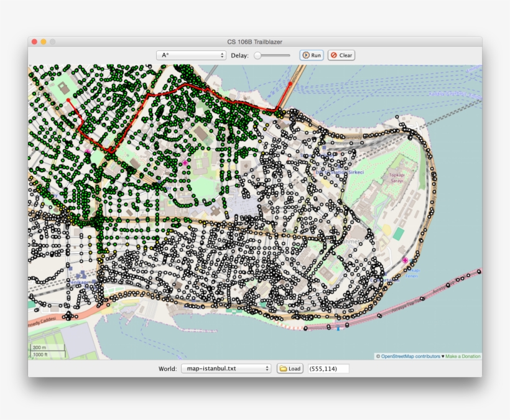Click the play icon inside the Run button
Image resolution: width=510 pixels, height=420 pixels.
(305, 55)
